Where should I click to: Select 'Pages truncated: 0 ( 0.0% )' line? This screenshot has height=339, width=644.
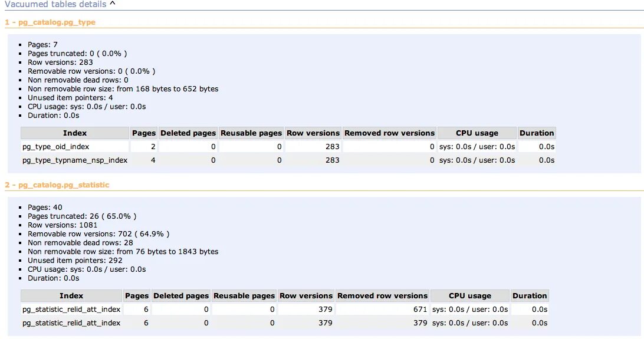[77, 53]
